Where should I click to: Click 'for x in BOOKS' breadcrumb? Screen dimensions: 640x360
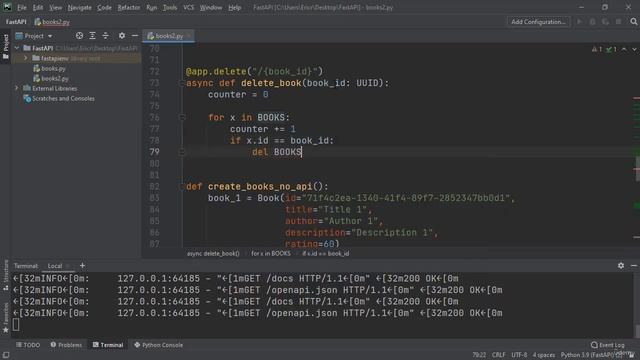(271, 253)
